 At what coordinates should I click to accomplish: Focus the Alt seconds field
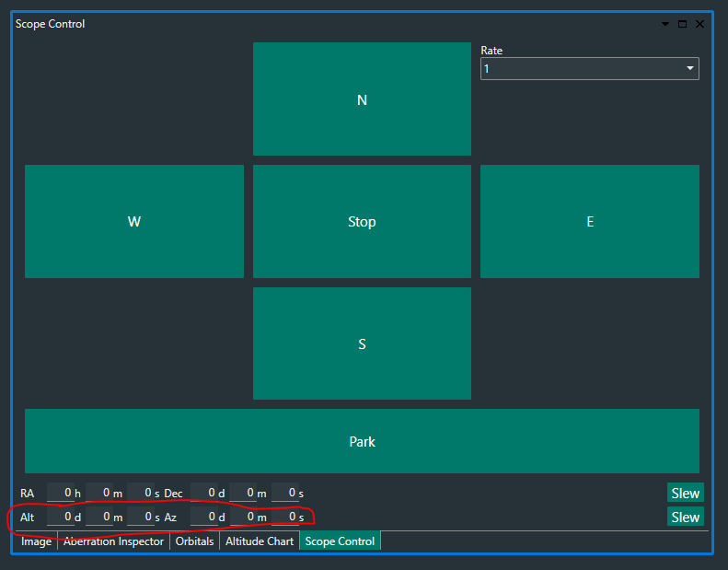point(140,517)
